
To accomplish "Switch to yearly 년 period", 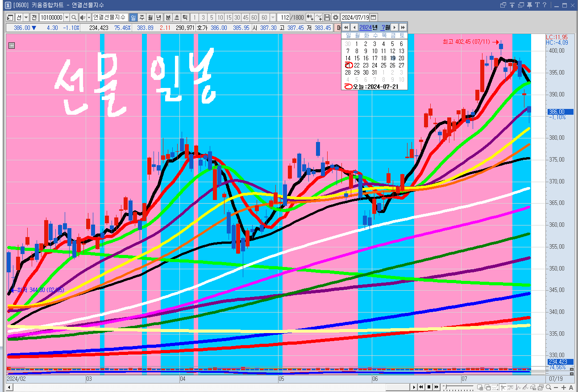I will tap(159, 17).
